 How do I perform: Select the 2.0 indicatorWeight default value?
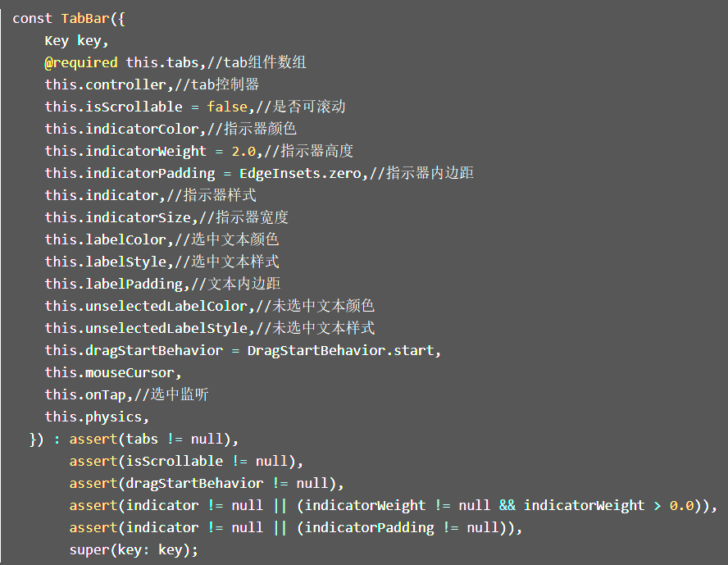(243, 151)
